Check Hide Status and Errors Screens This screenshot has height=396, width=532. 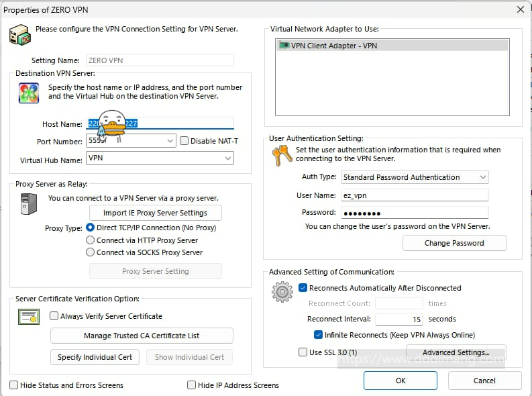(14, 385)
